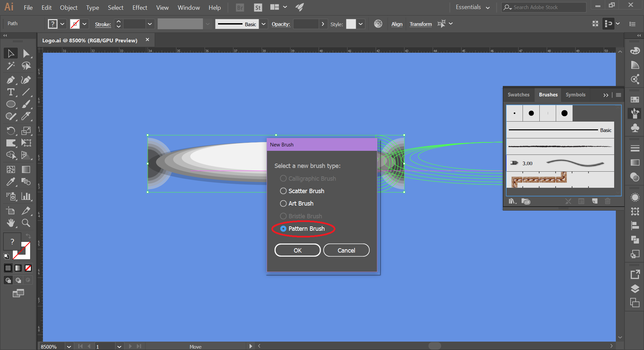Select the Gradient tool
The height and width of the screenshot is (350, 644).
pyautogui.click(x=26, y=170)
